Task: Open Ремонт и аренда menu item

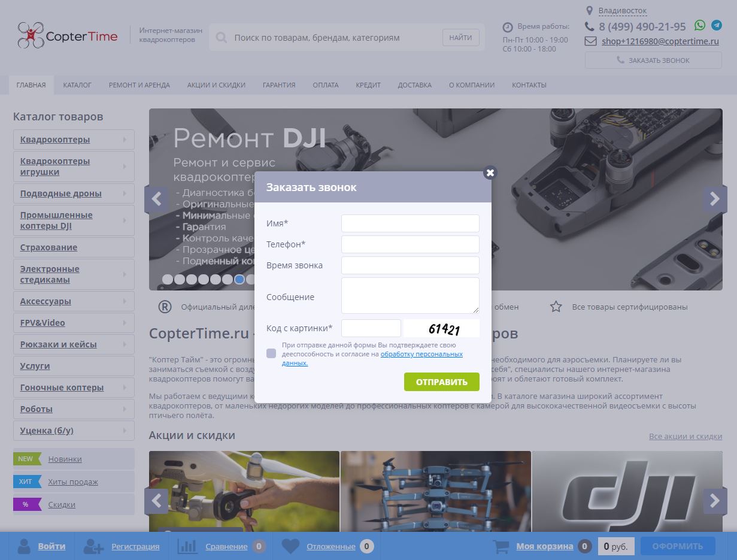Action: pyautogui.click(x=139, y=85)
